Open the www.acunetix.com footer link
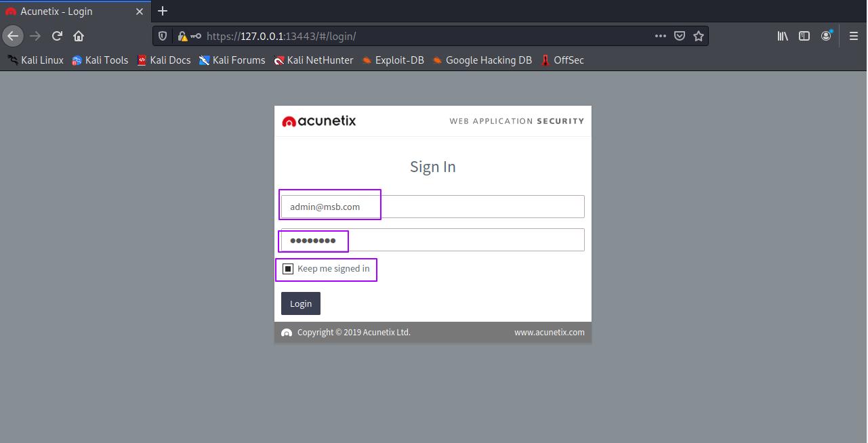Screen dimensions: 868x443 click(549, 333)
